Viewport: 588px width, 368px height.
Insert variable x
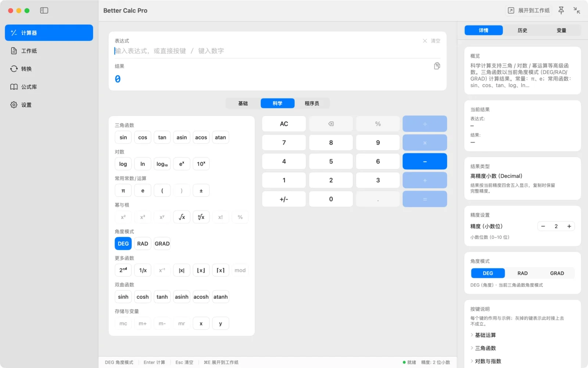pos(201,323)
